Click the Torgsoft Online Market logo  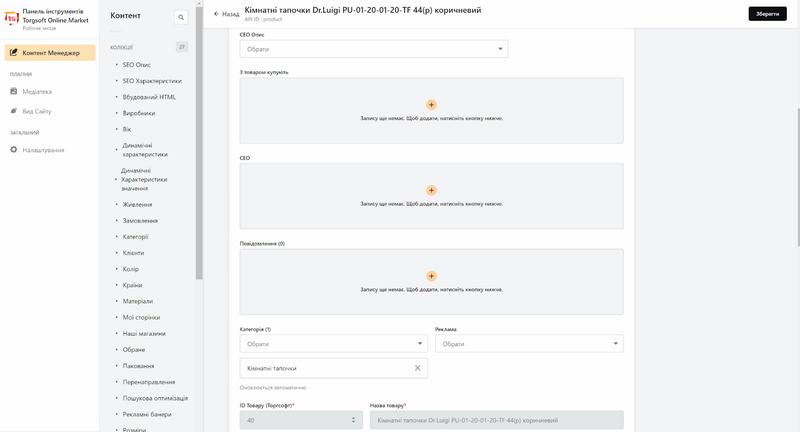pos(12,18)
